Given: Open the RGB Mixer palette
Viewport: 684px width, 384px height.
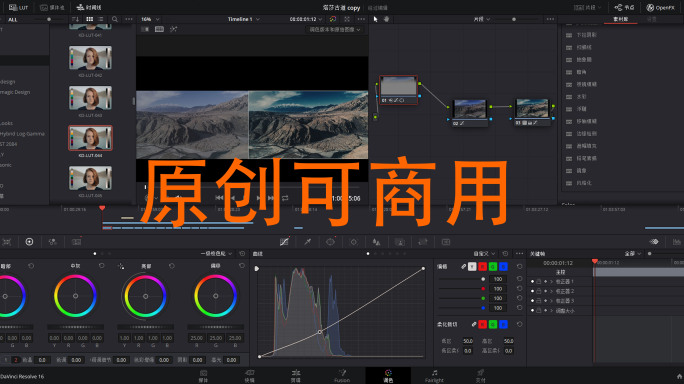Looking at the screenshot, I should (x=53, y=242).
